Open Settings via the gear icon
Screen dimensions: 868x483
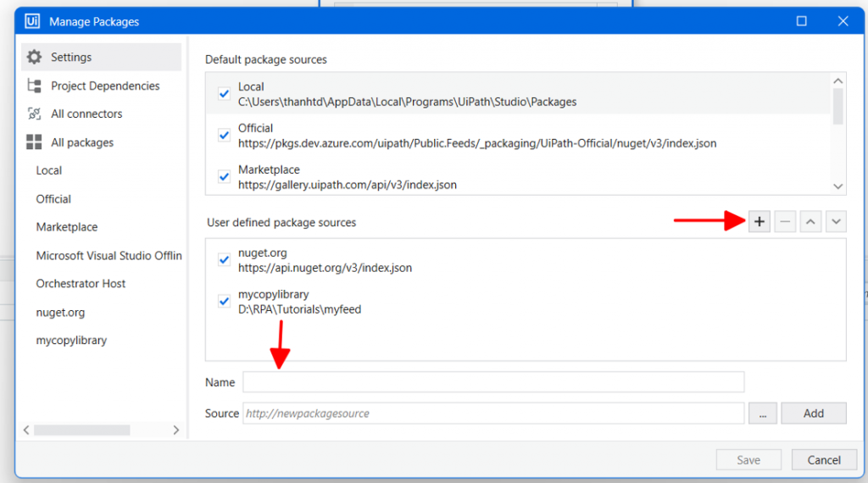(34, 57)
